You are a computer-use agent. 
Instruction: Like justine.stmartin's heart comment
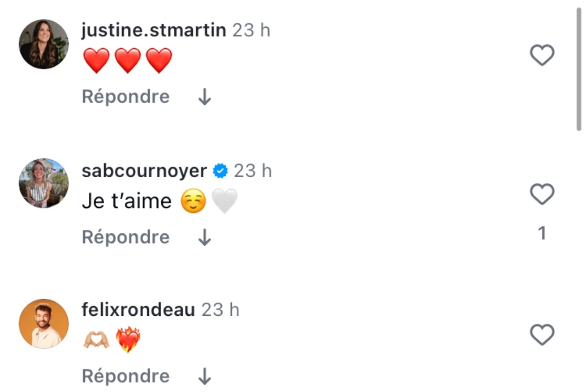coord(542,55)
